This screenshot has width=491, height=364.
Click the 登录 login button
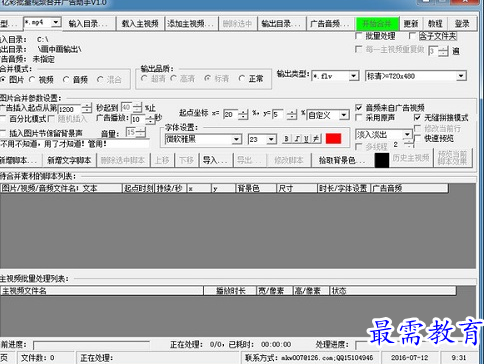point(462,24)
